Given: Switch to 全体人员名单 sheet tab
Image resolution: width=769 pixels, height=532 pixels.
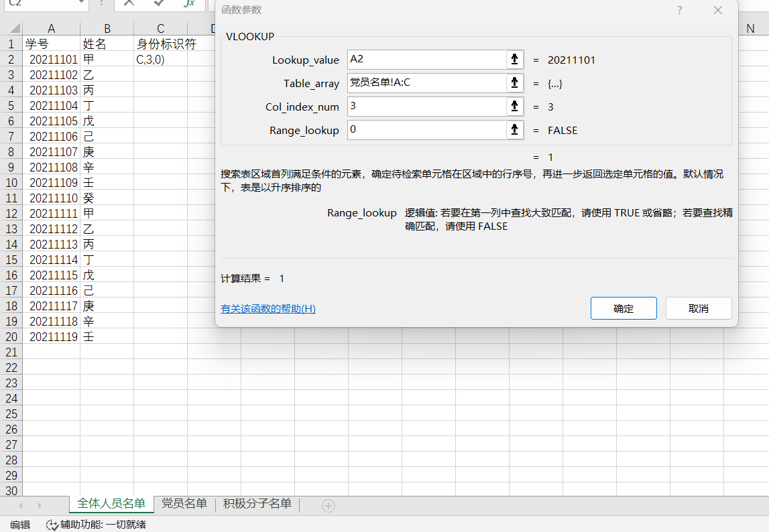Looking at the screenshot, I should point(111,504).
